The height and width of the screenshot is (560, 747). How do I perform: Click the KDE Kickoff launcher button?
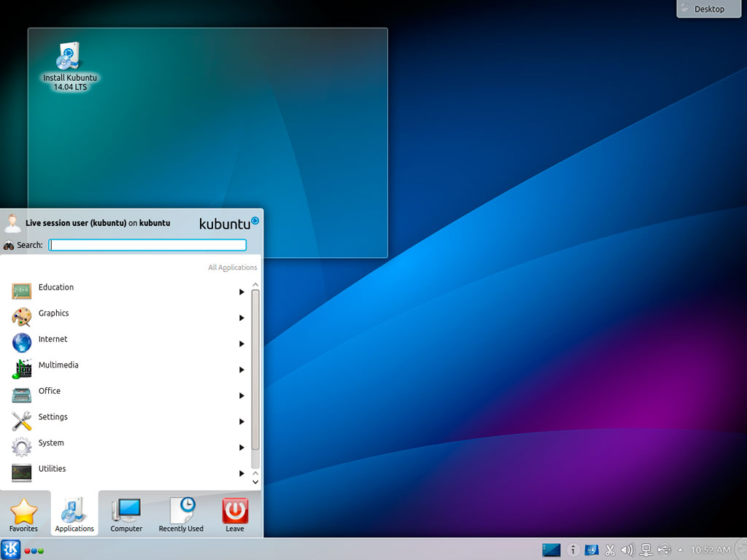[11, 549]
